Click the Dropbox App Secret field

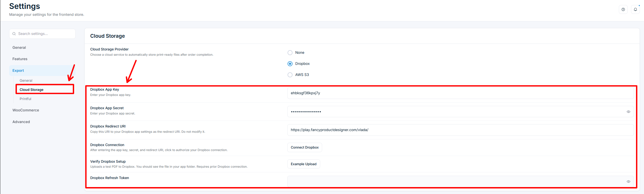[x=461, y=112]
